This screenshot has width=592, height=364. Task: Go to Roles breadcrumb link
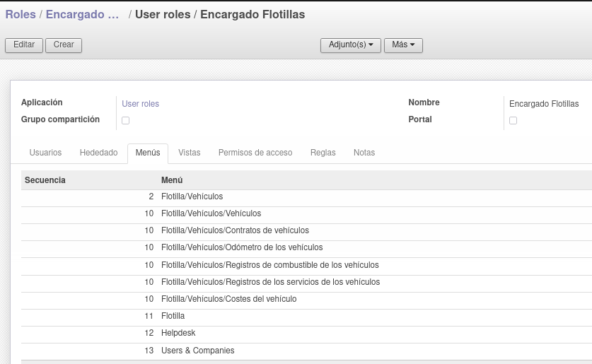21,14
